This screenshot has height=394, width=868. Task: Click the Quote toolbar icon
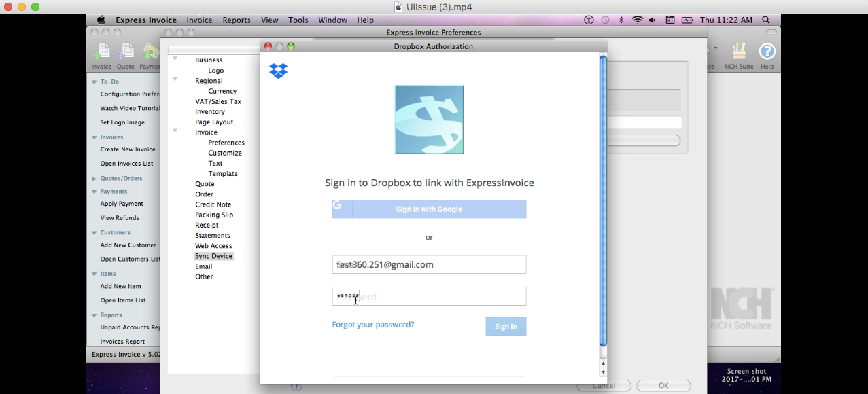125,56
